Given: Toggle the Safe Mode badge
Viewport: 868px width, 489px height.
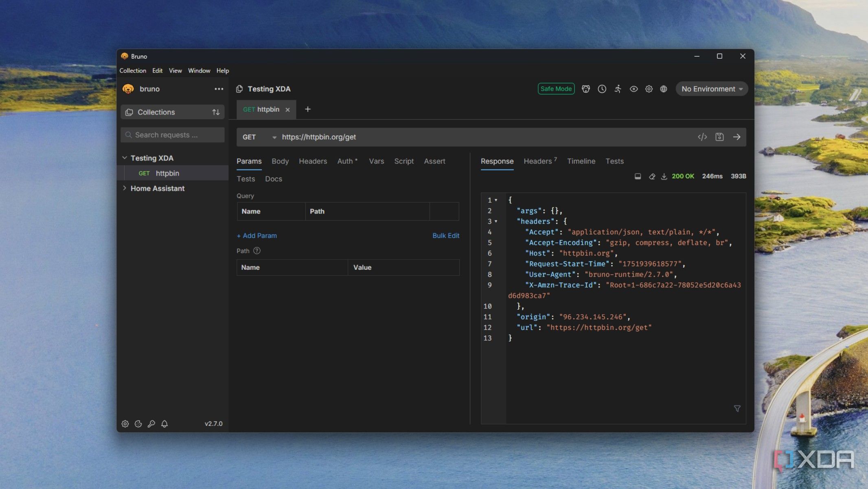Looking at the screenshot, I should pyautogui.click(x=556, y=89).
